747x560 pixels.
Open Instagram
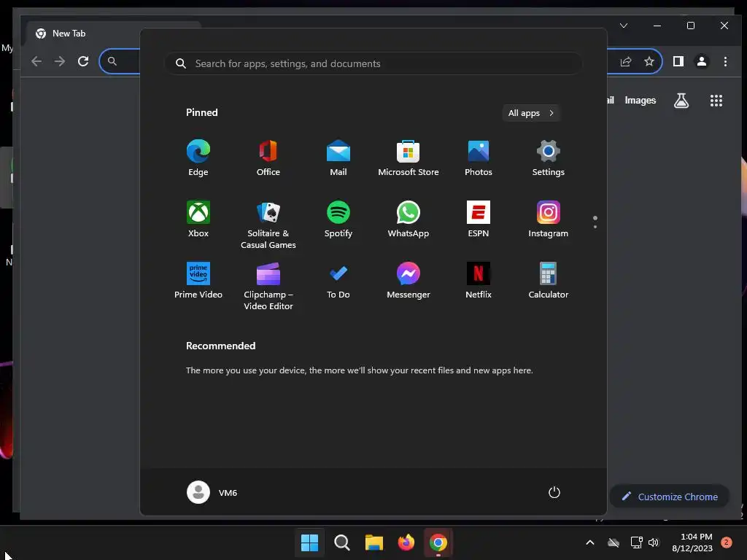click(x=549, y=219)
